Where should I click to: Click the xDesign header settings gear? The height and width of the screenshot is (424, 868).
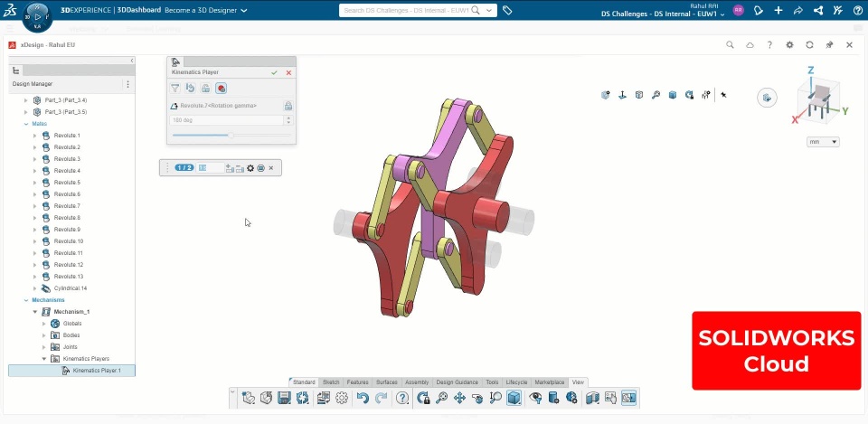[x=789, y=45]
